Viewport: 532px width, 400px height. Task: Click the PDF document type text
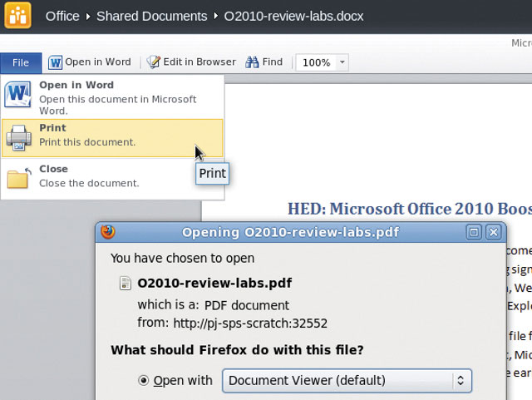point(247,305)
